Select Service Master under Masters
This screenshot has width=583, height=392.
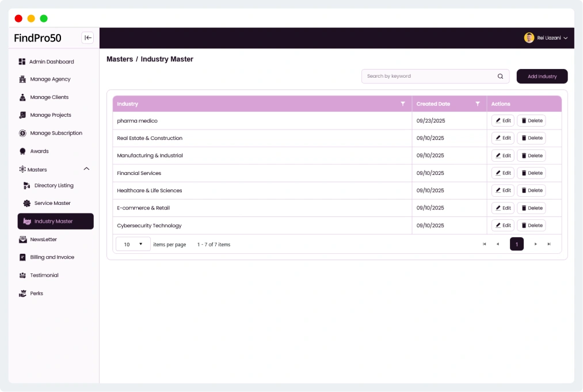52,203
